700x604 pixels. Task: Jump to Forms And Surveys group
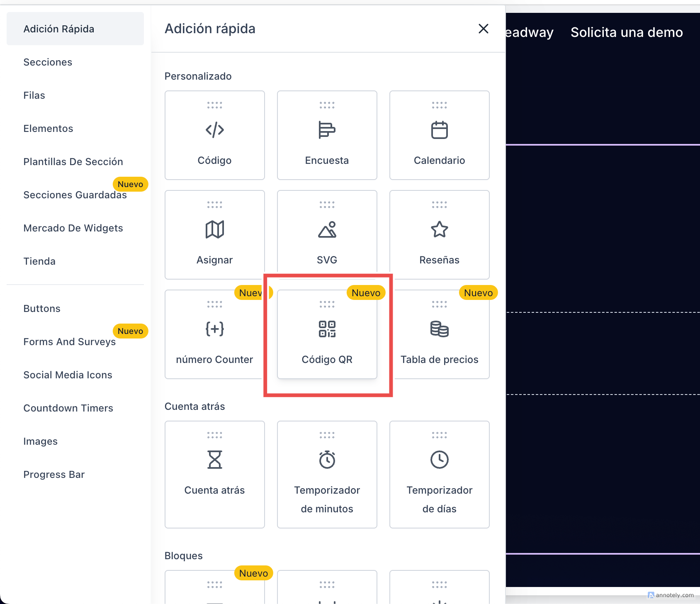(x=69, y=342)
